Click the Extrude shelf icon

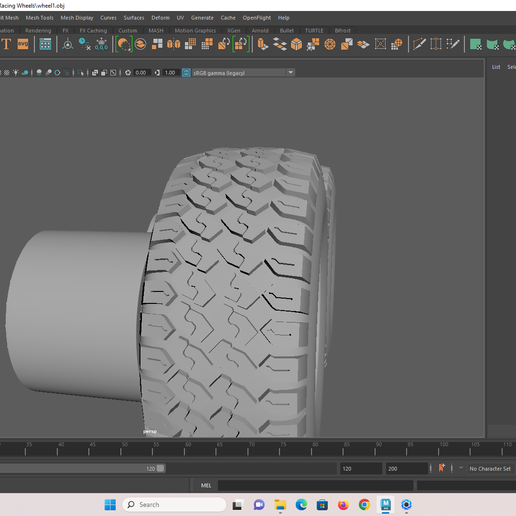pos(263,44)
